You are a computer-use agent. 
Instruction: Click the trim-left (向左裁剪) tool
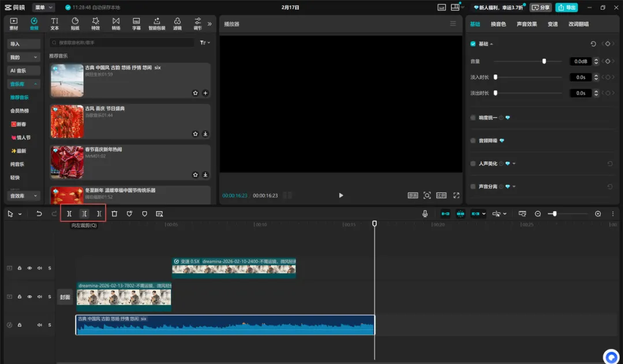pos(84,213)
